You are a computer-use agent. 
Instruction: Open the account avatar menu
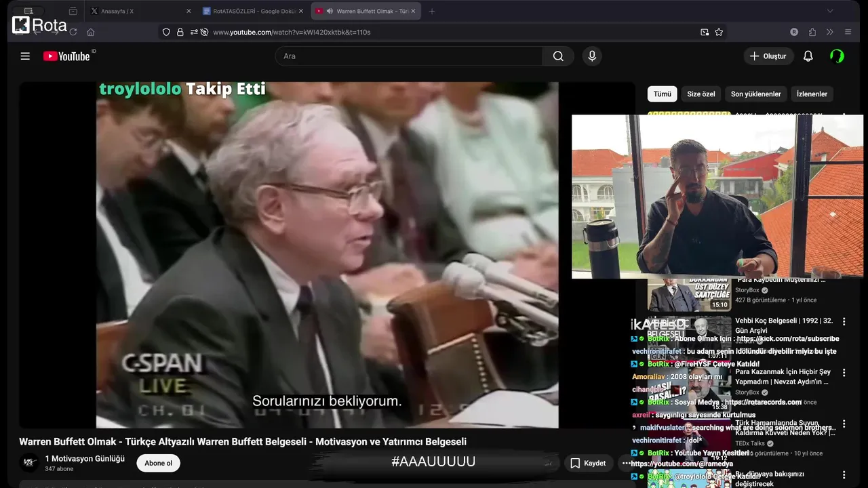[x=837, y=56]
